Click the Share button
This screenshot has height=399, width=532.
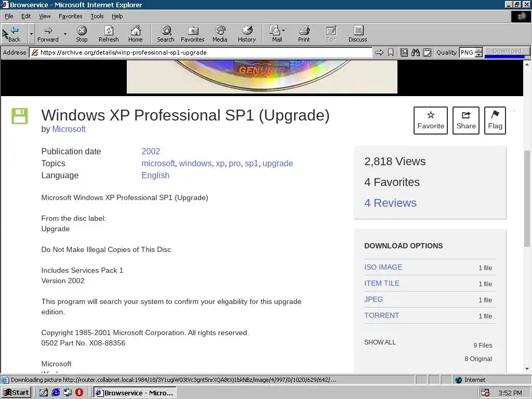coord(466,121)
